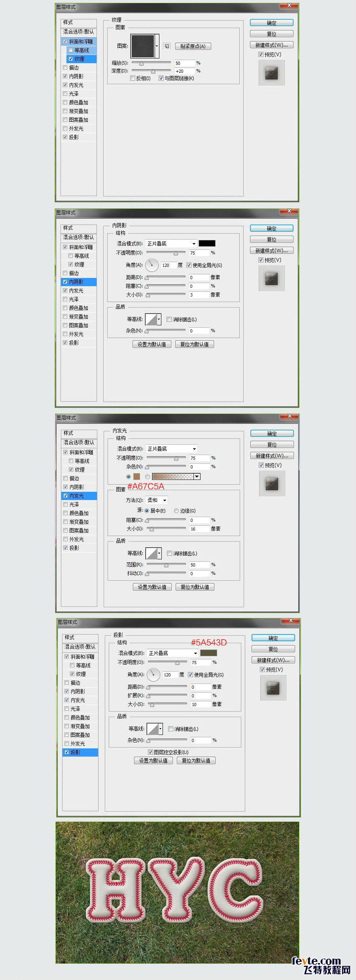The width and height of the screenshot is (356, 980).
Task: Open the 正片叠底 blend mode dropdown in 投影 dialog
Action: coord(172,653)
